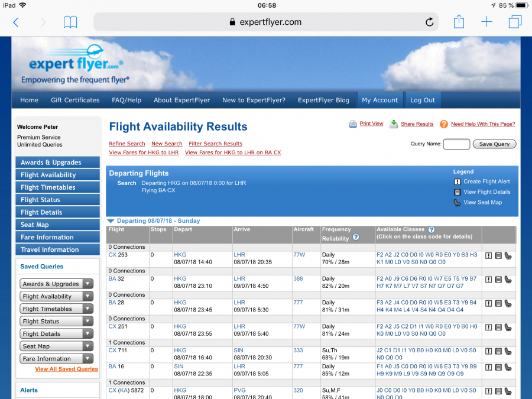
Task: Open Safari share icon
Action: [x=459, y=22]
